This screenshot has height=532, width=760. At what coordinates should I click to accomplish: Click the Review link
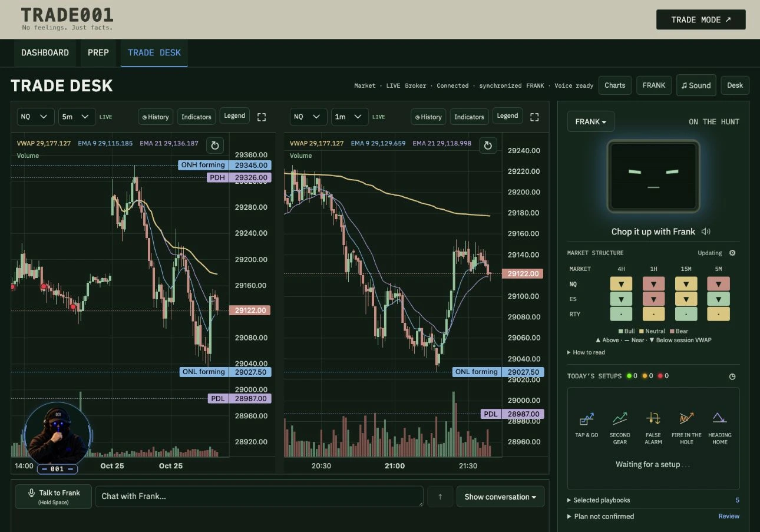point(729,516)
